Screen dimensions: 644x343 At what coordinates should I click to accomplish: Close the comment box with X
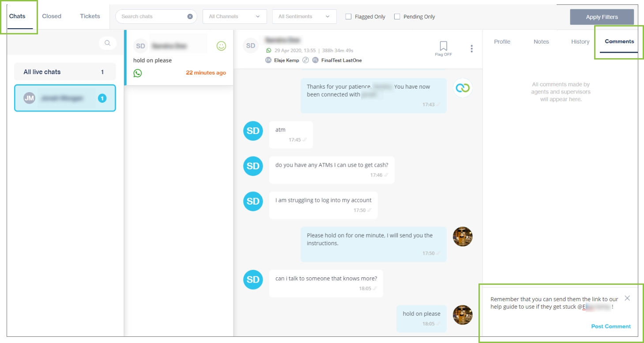pos(627,298)
